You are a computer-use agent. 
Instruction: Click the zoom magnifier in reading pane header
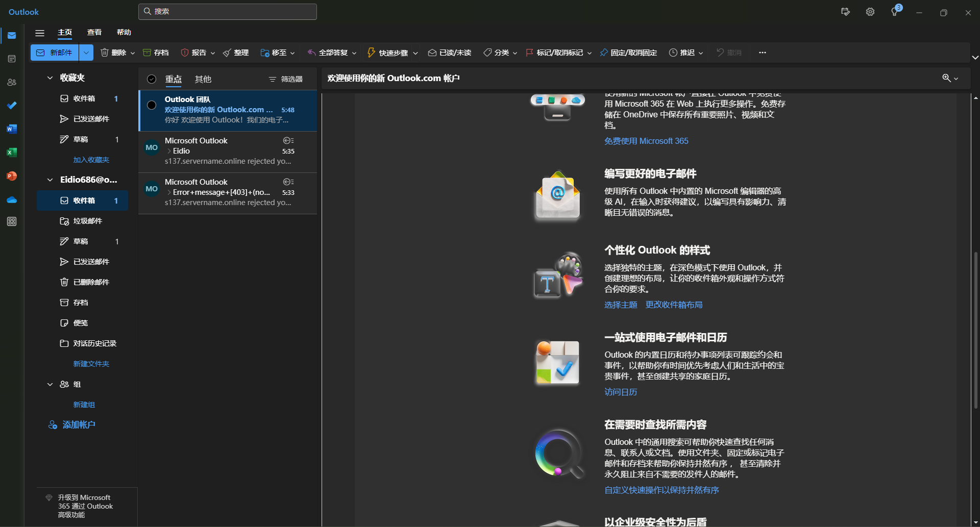pos(947,78)
